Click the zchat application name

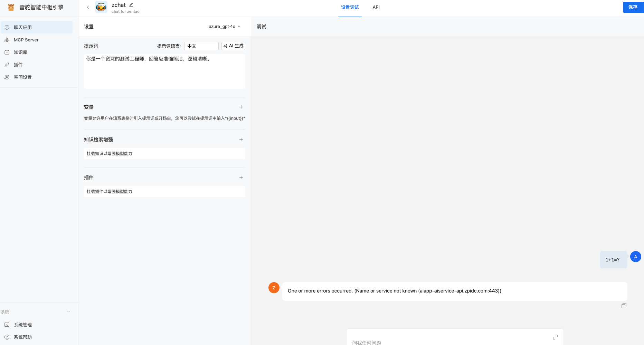(x=119, y=5)
